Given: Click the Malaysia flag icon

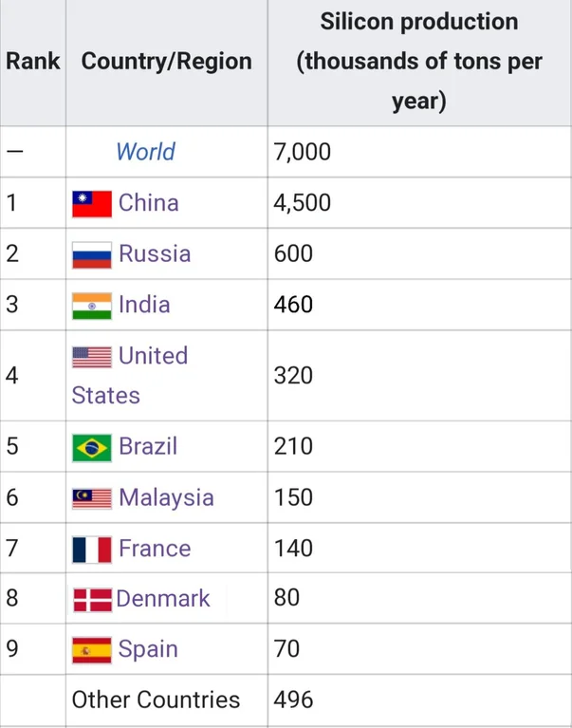Looking at the screenshot, I should click(92, 498).
